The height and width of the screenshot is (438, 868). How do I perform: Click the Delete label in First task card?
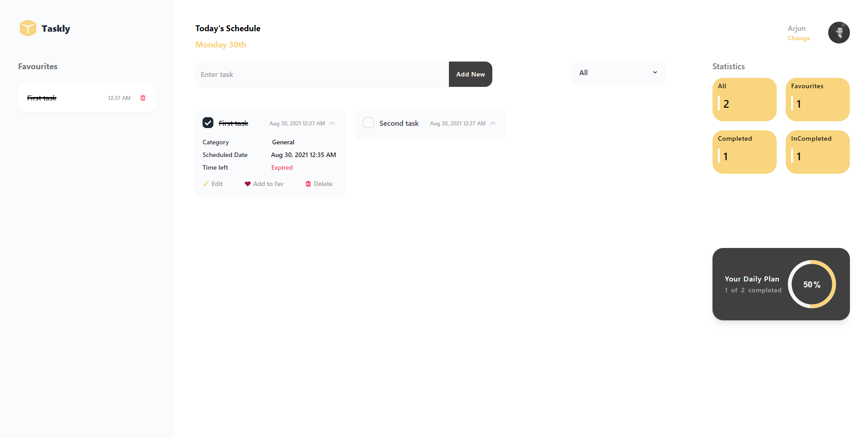pyautogui.click(x=323, y=184)
